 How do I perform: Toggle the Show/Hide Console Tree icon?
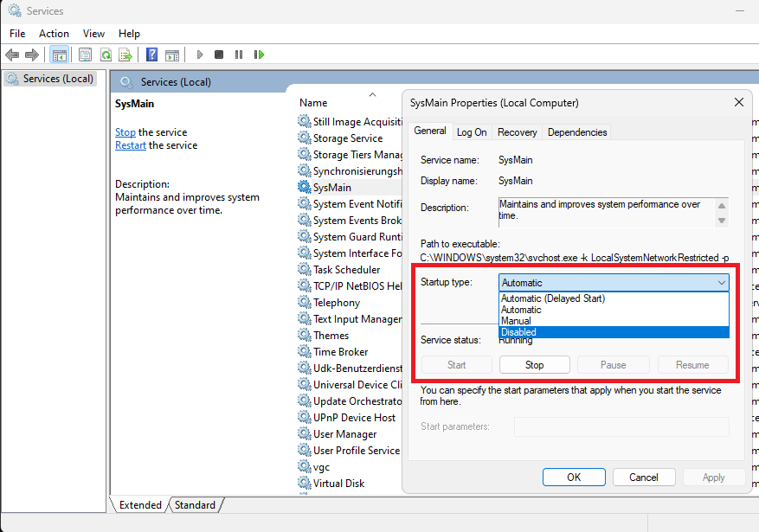tap(59, 54)
